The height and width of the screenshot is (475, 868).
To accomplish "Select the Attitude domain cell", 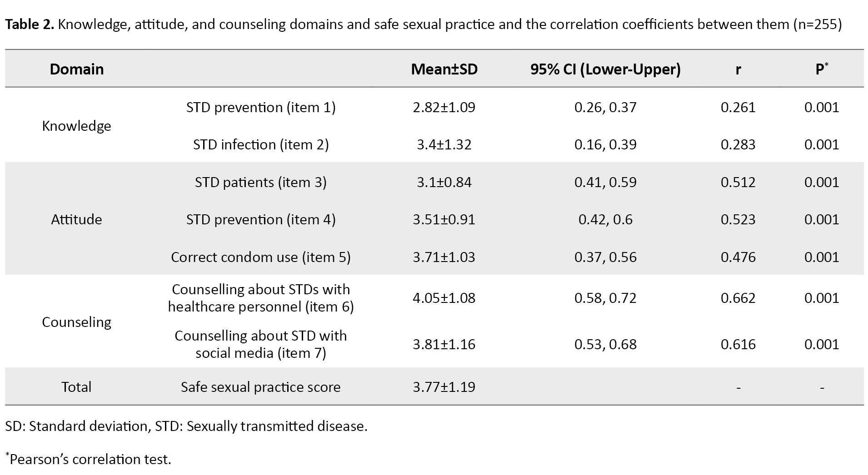I will (x=76, y=219).
